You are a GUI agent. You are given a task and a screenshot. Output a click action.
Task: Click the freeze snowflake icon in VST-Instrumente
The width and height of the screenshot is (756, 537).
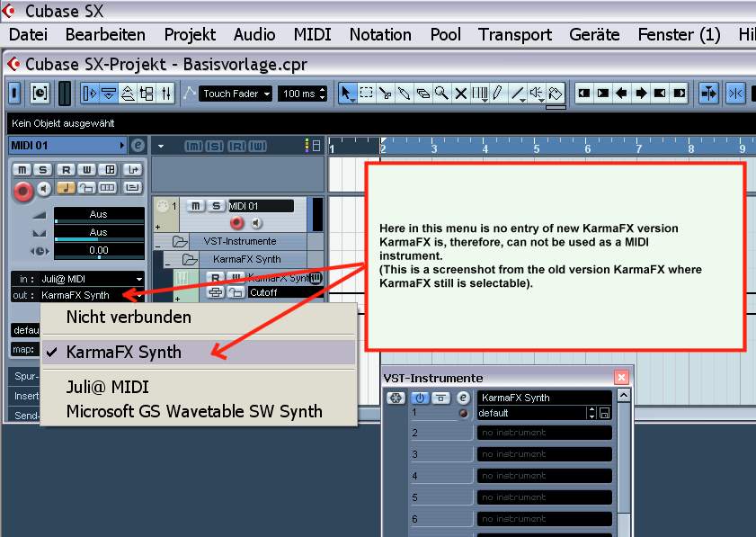click(396, 398)
